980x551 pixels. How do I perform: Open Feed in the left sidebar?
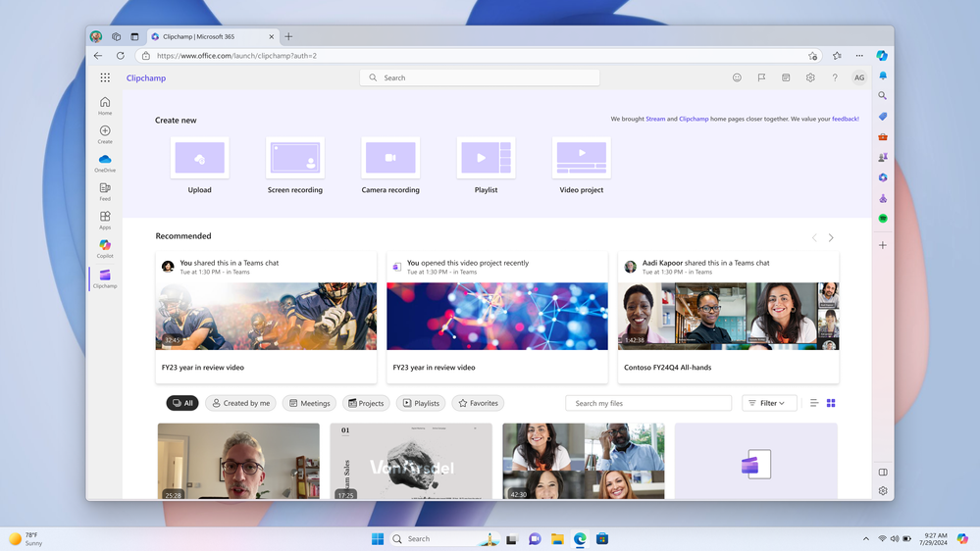click(105, 191)
